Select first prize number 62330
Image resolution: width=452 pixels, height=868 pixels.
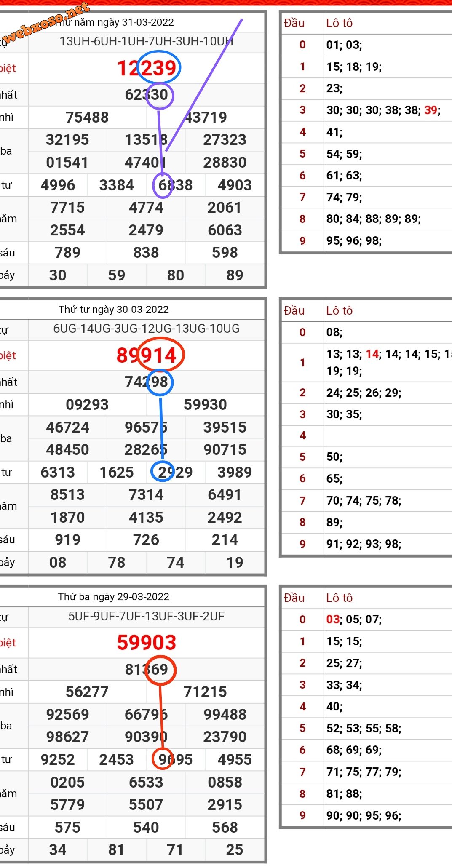pos(146,95)
